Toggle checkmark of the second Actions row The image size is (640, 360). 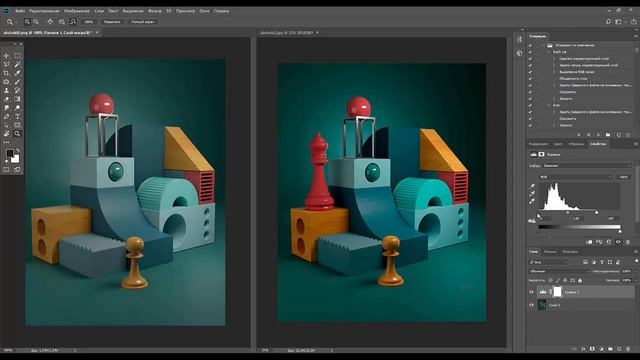coord(530,52)
